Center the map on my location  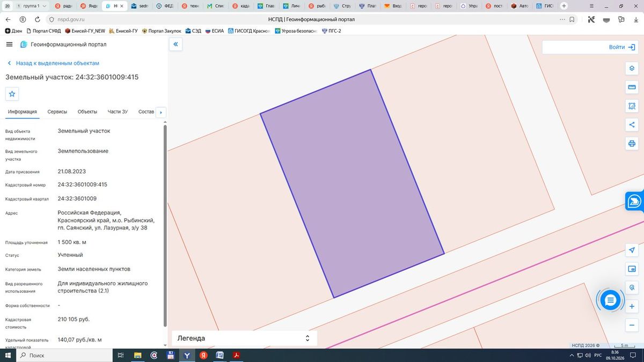tap(632, 250)
